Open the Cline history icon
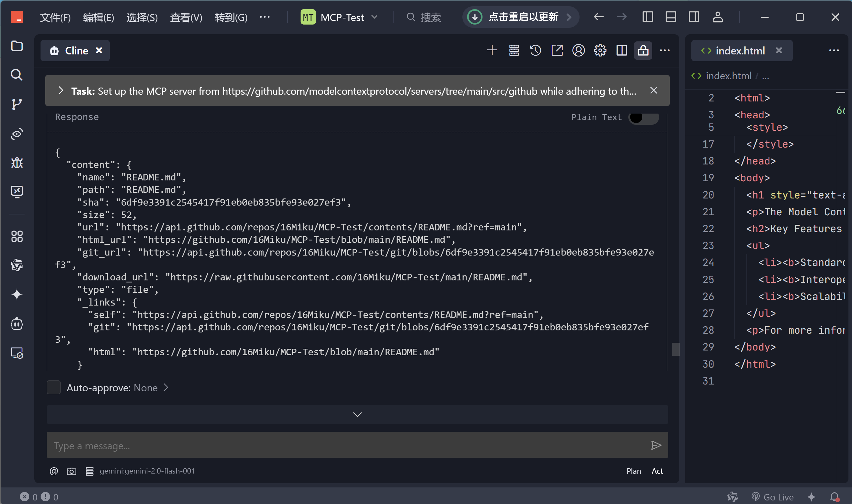852x504 pixels. click(535, 51)
